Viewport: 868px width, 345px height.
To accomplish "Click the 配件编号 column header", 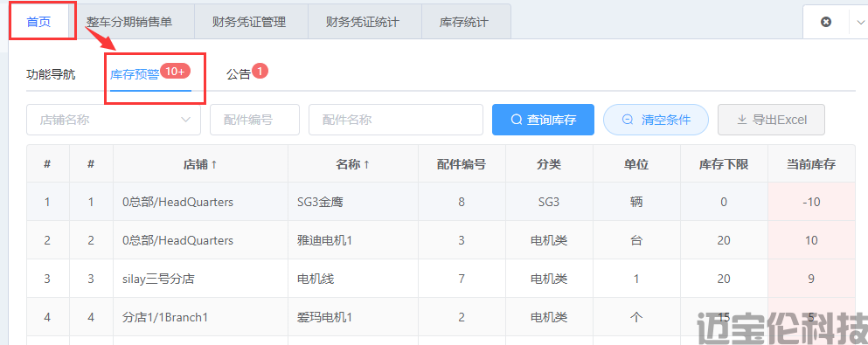I will pyautogui.click(x=462, y=164).
